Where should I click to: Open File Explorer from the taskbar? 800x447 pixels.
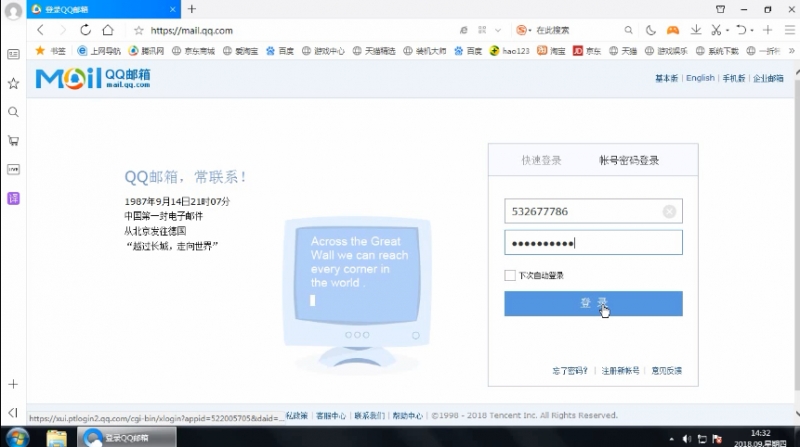(x=56, y=438)
